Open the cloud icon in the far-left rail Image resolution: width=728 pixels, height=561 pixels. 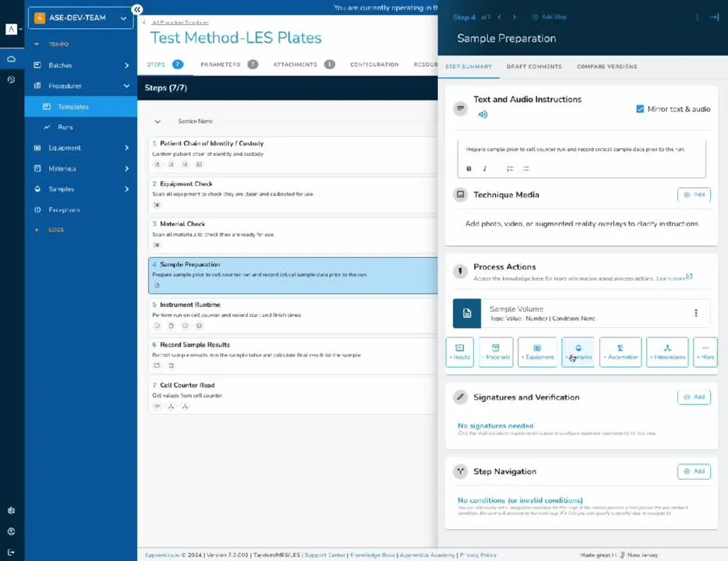pyautogui.click(x=11, y=59)
